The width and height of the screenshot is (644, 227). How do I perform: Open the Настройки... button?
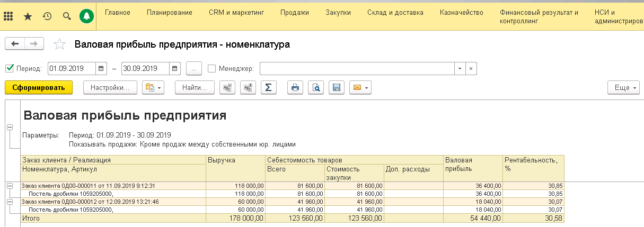[110, 88]
